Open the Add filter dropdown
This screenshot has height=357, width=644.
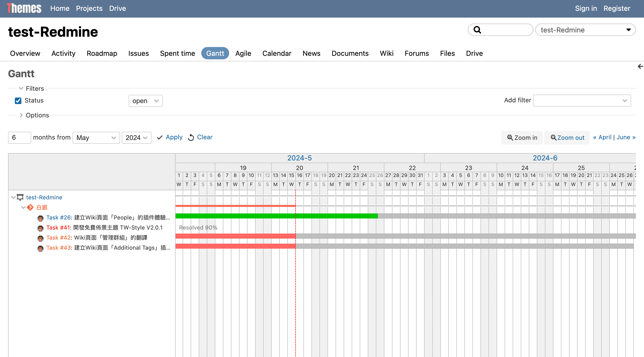[582, 101]
